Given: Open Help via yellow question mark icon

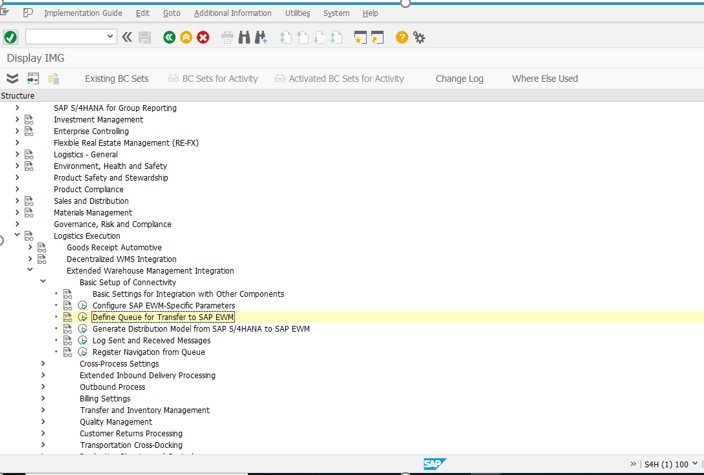Looking at the screenshot, I should click(402, 37).
